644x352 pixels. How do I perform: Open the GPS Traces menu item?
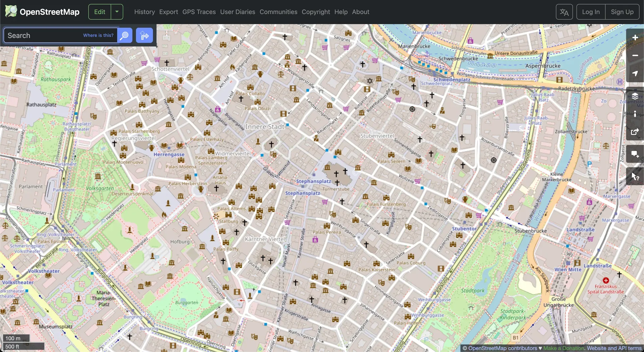tap(199, 12)
